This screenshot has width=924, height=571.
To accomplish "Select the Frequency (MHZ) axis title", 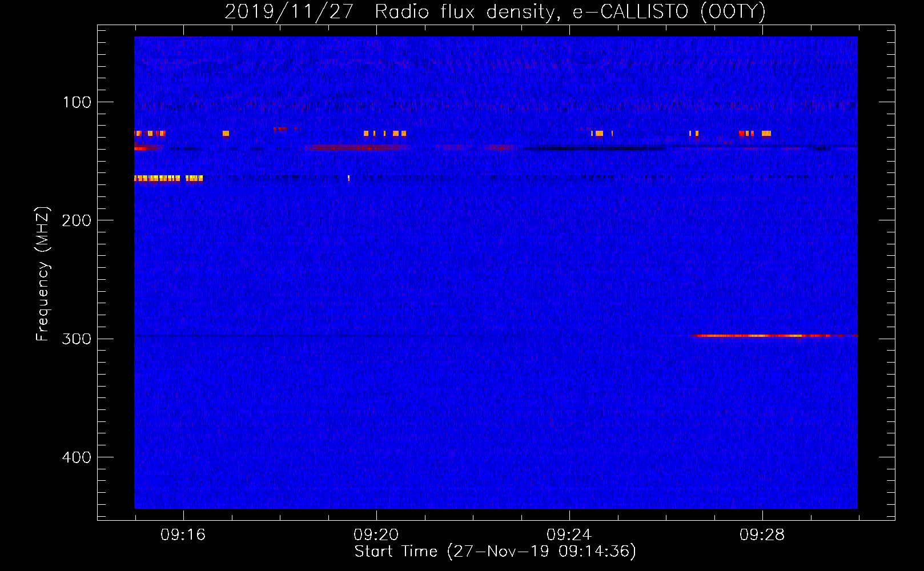I will tap(43, 274).
